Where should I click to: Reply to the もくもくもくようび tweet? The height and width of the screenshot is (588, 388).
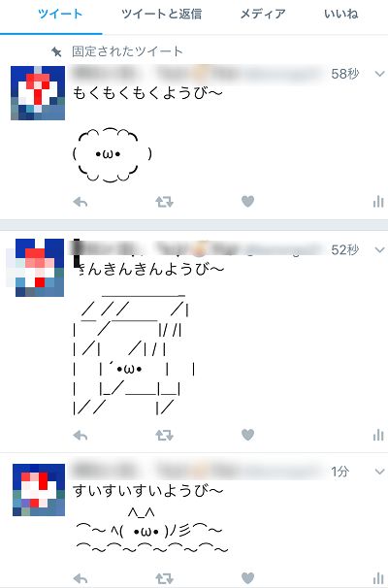(81, 203)
